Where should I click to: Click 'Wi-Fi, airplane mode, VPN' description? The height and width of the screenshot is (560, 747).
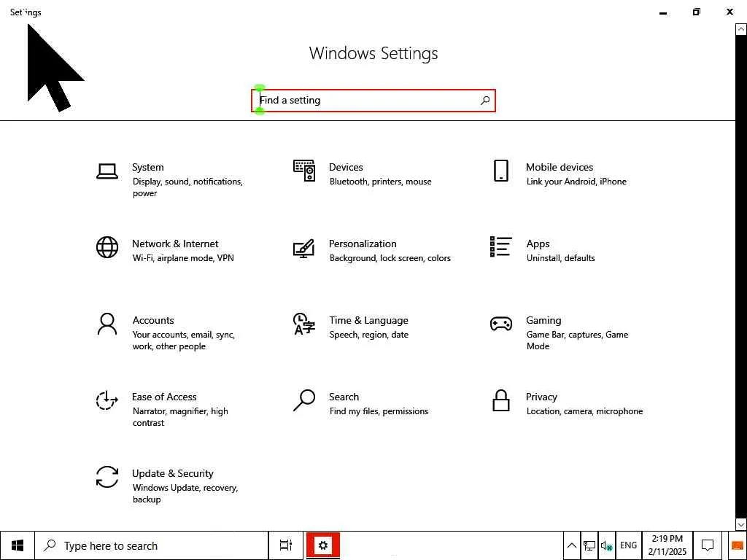click(x=183, y=258)
